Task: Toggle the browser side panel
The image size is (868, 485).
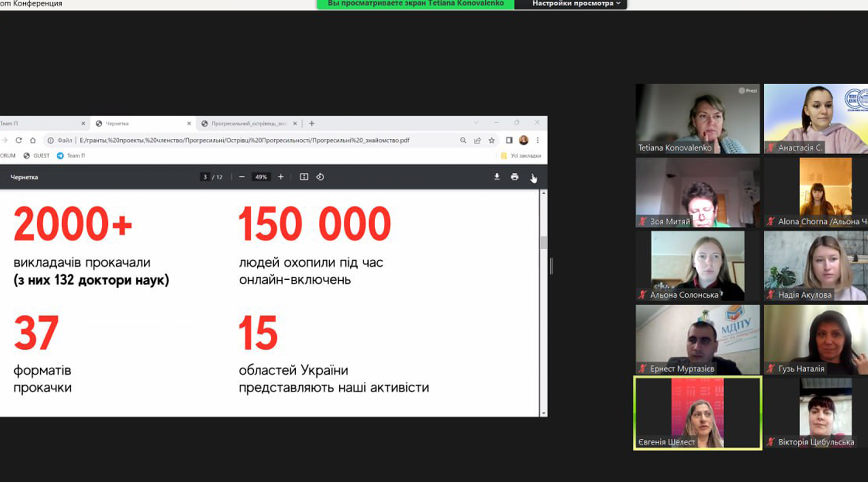Action: click(x=509, y=140)
